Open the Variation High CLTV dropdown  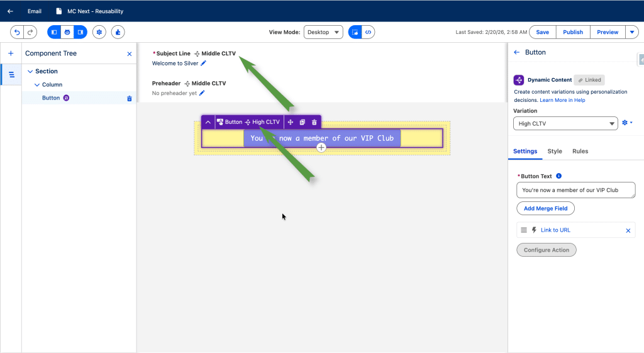[565, 124]
